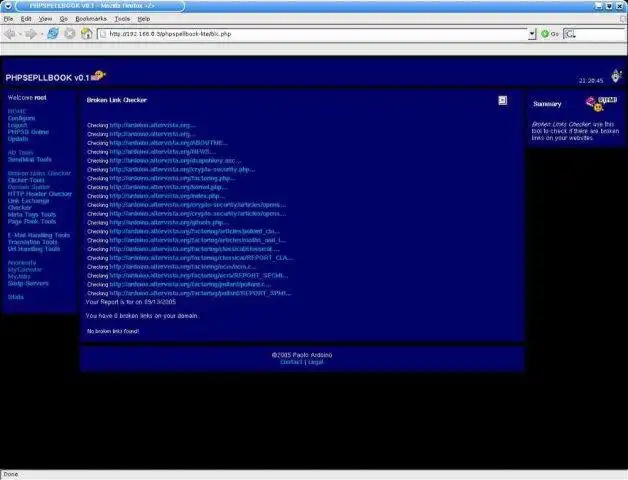Open the Translation Tools sidebar link
The width and height of the screenshot is (628, 480).
coord(32,242)
